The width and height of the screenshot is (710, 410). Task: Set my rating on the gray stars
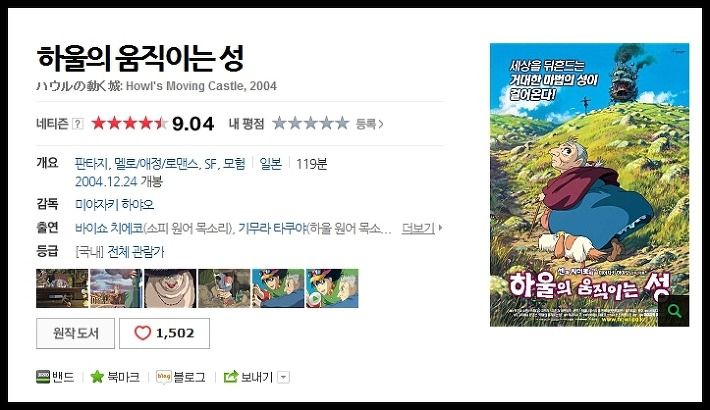coord(311,123)
